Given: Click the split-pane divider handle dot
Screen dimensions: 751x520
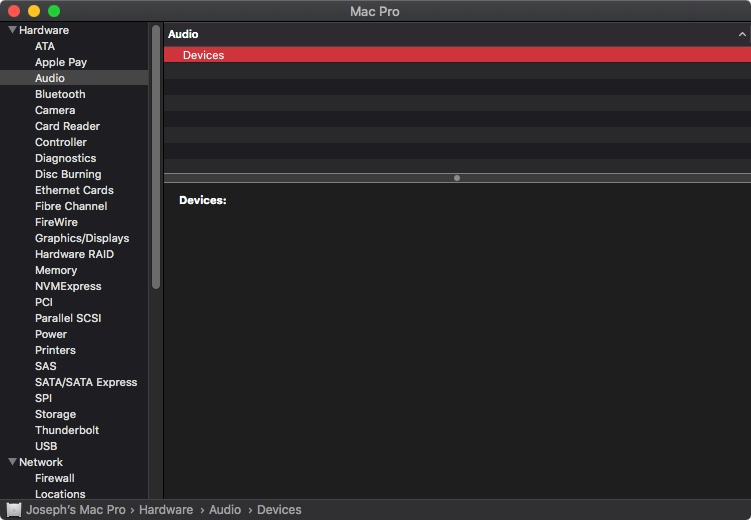Looking at the screenshot, I should click(x=457, y=178).
